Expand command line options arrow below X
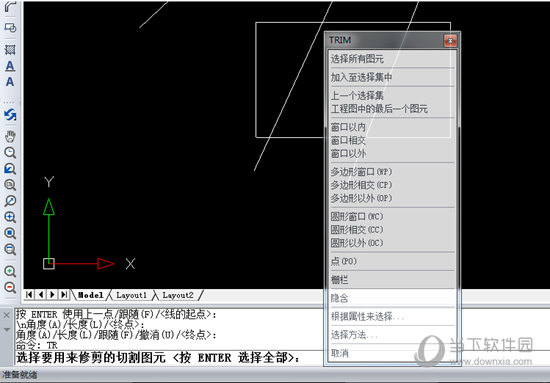This screenshot has width=550, height=383. 6,330
